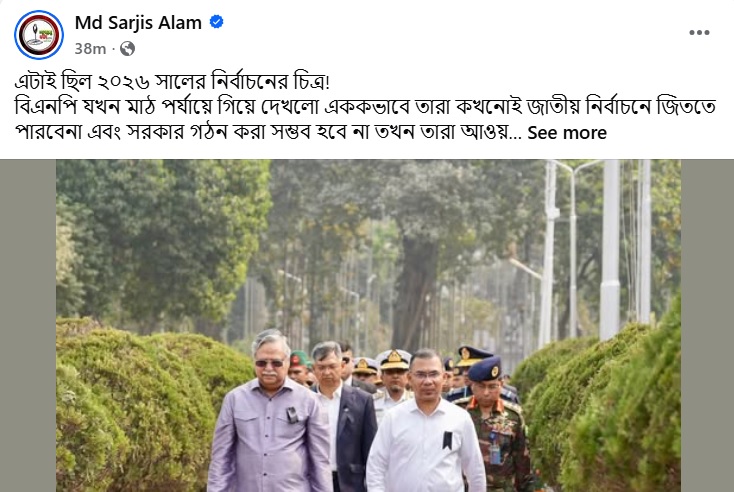
Task: Click the post text line beginning with বিএনপি
Action: (x=365, y=107)
